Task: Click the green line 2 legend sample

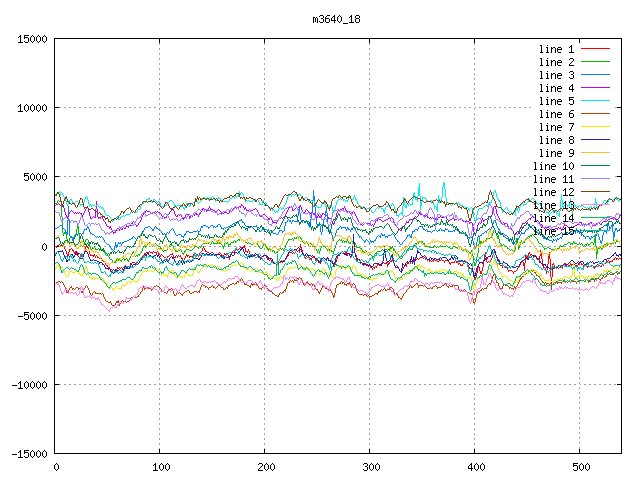Action: pos(595,62)
